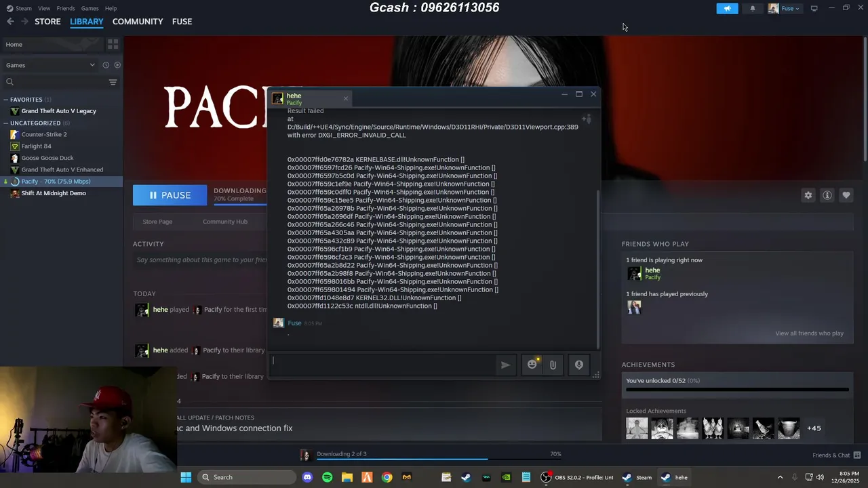Viewport: 868px width, 488px height.
Task: Select Goose Goose Duck in library
Action: (61, 158)
